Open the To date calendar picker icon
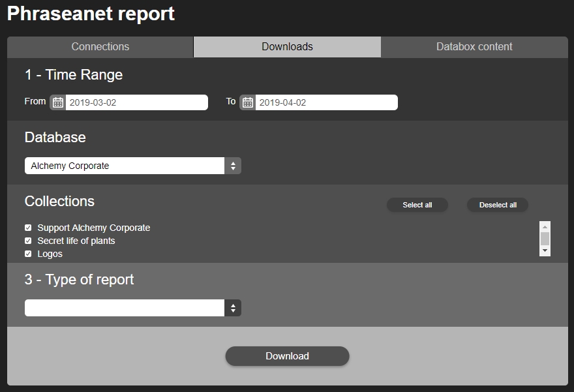The height and width of the screenshot is (392, 574). 247,102
